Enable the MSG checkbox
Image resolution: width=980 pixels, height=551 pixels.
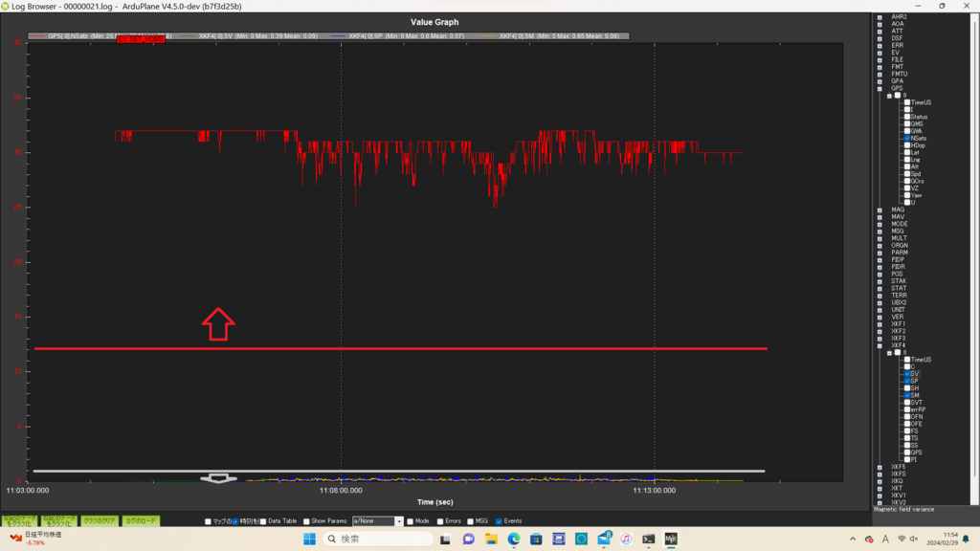click(x=470, y=521)
